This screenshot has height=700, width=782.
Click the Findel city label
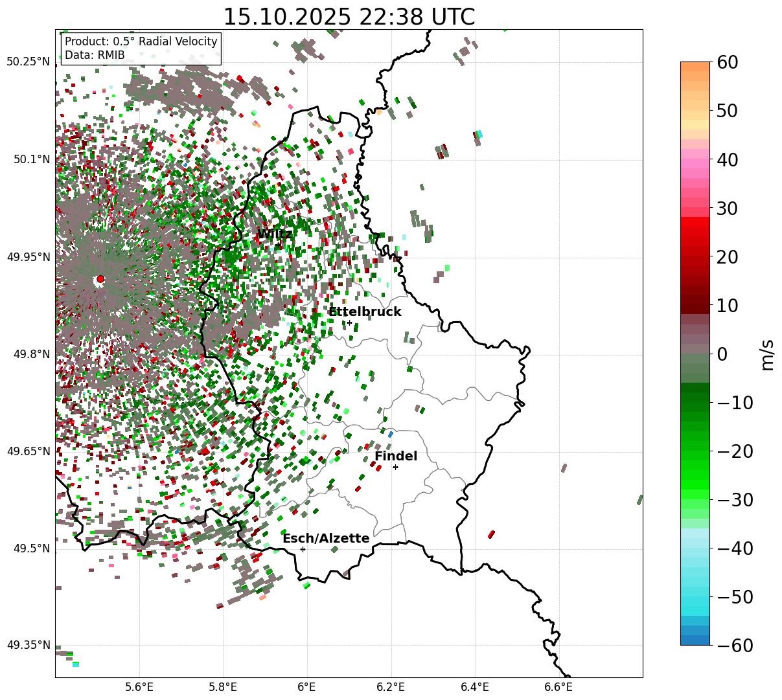pyautogui.click(x=396, y=457)
